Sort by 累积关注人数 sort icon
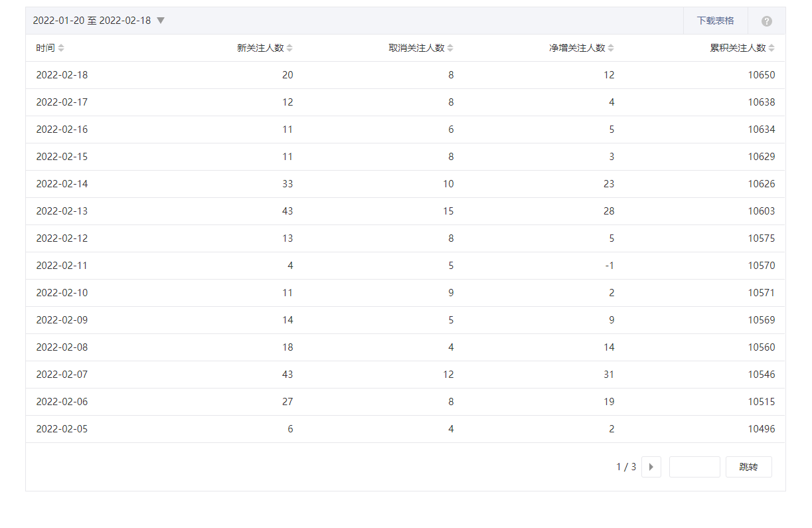This screenshot has height=528, width=812. pos(771,48)
